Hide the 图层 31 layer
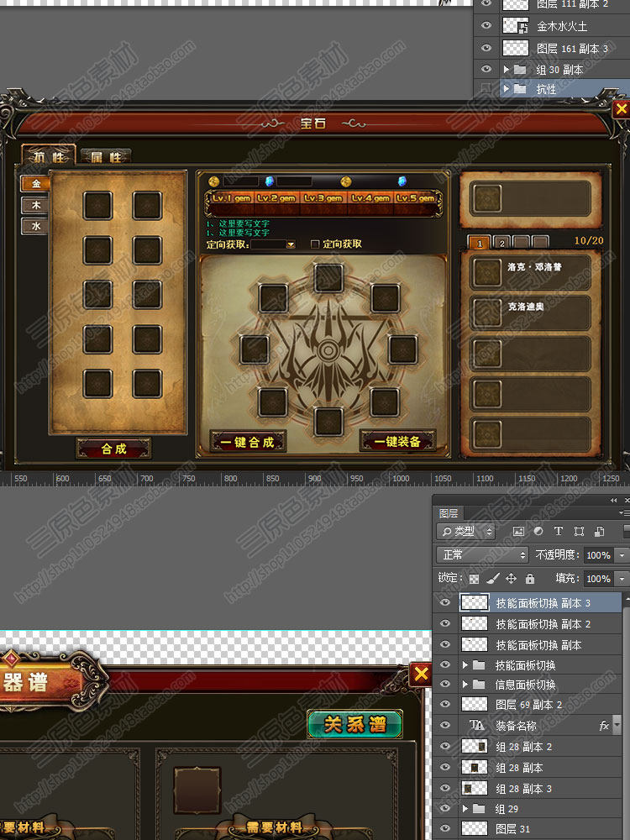 444,829
